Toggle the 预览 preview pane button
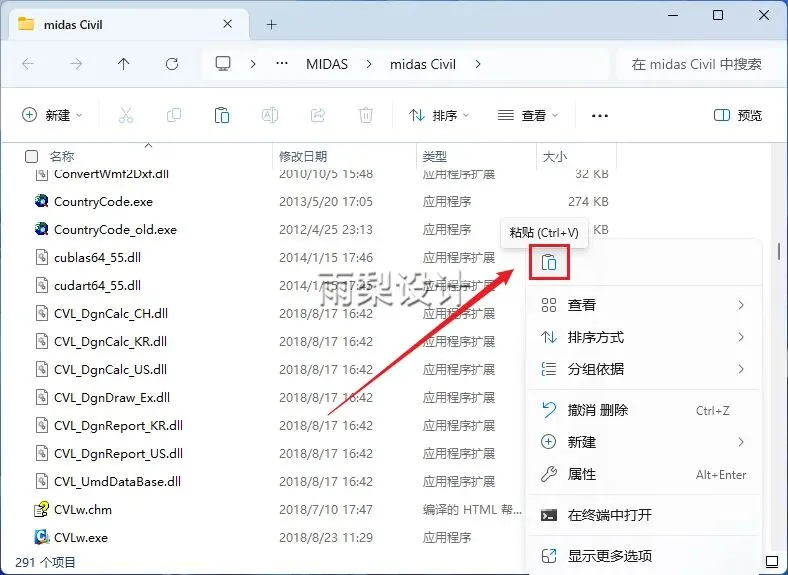The width and height of the screenshot is (788, 575). 738,116
